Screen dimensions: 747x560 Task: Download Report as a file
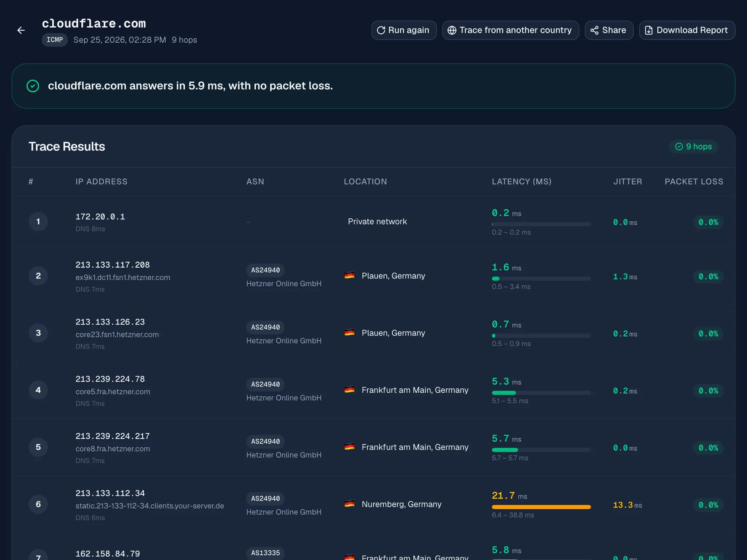click(x=687, y=30)
